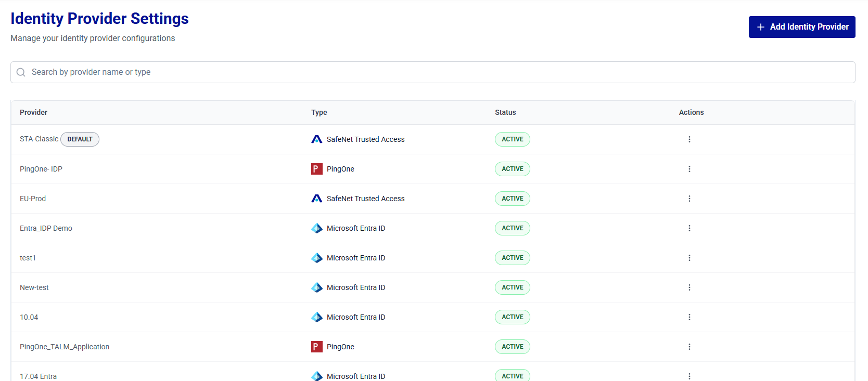Image resolution: width=868 pixels, height=381 pixels.
Task: Select the PingOne_TALM_Application provider name
Action: pos(65,347)
